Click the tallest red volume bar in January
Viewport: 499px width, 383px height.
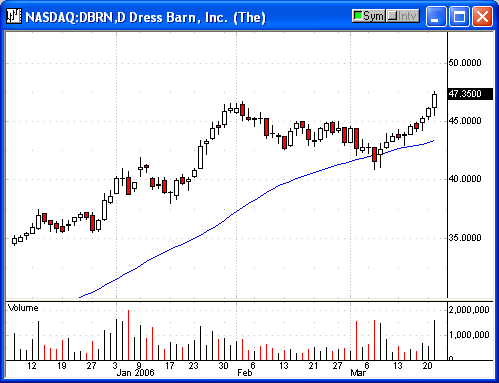(x=128, y=335)
